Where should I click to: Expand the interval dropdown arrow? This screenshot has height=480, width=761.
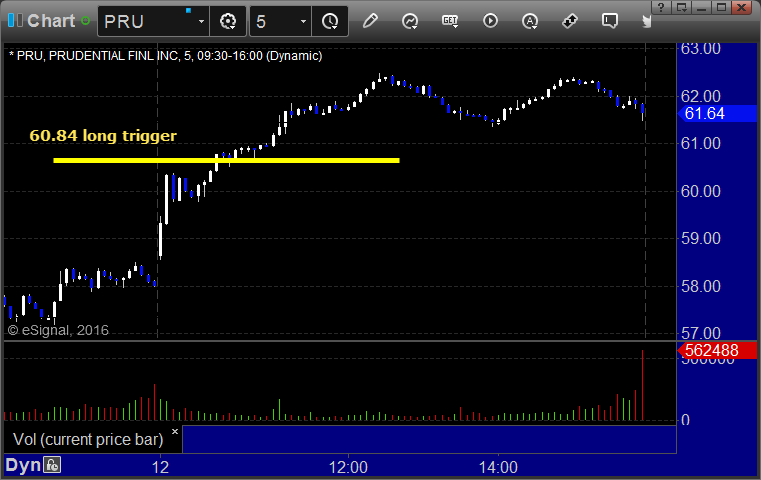coord(303,21)
